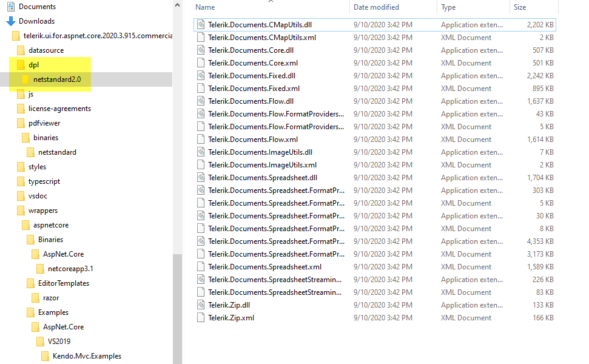The height and width of the screenshot is (364, 589).
Task: Select the js folder in tree
Action: (31, 94)
